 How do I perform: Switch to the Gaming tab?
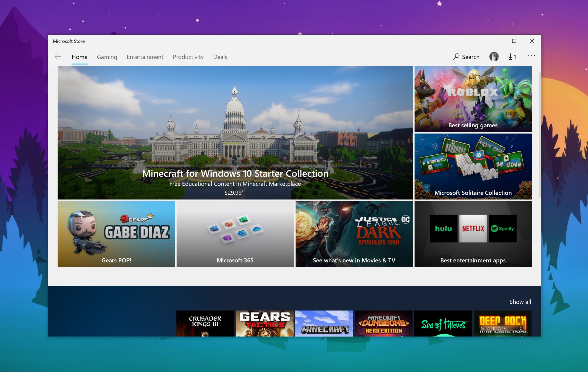coord(107,57)
